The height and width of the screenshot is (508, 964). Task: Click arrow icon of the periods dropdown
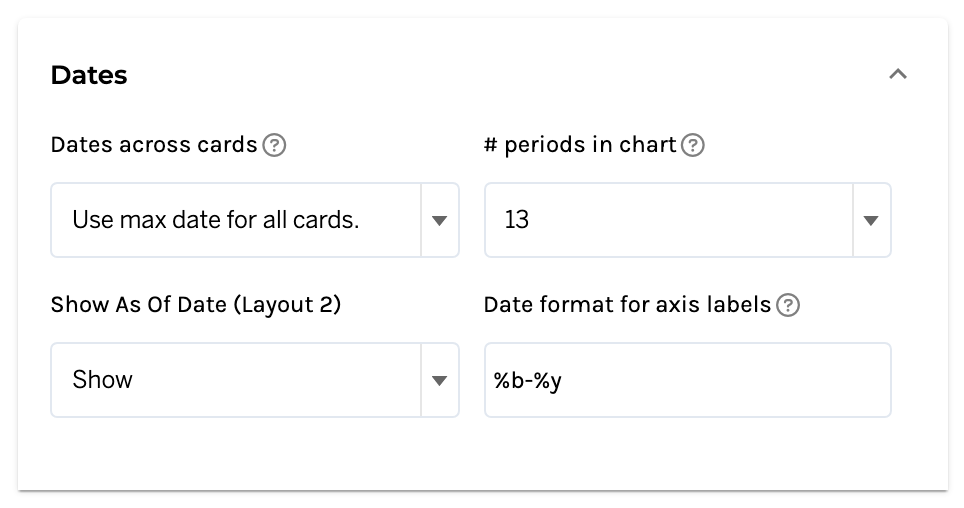click(871, 220)
